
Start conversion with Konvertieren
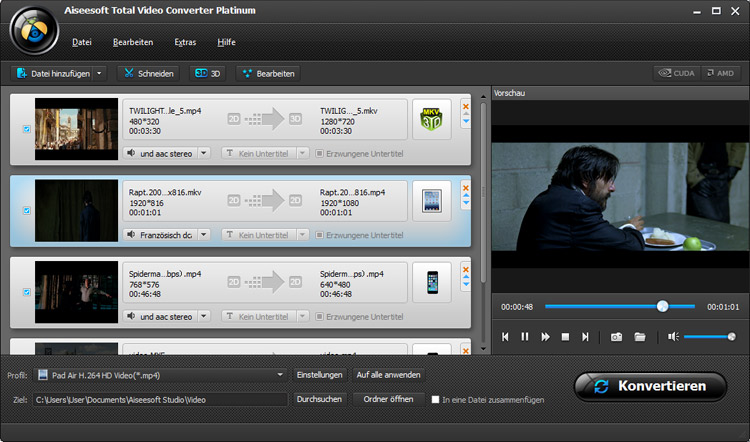coord(651,387)
